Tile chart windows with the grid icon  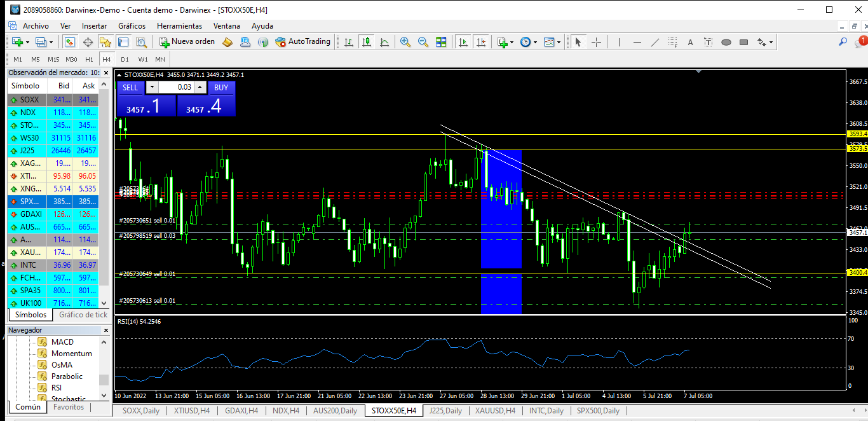(441, 42)
